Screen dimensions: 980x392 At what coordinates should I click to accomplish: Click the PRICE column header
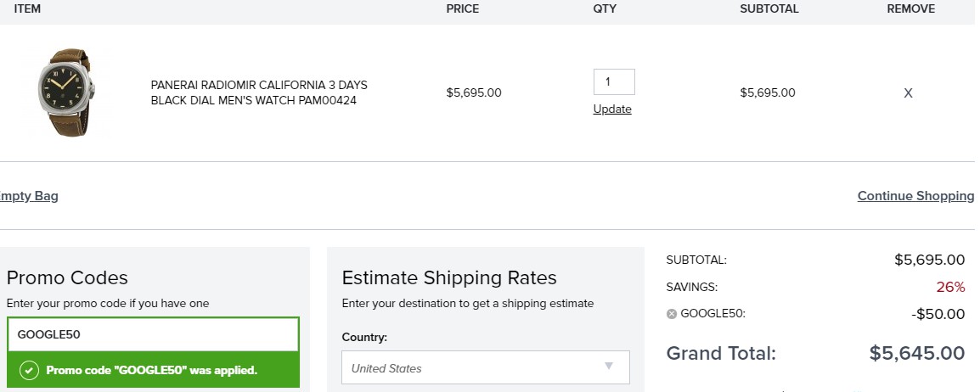coord(463,8)
